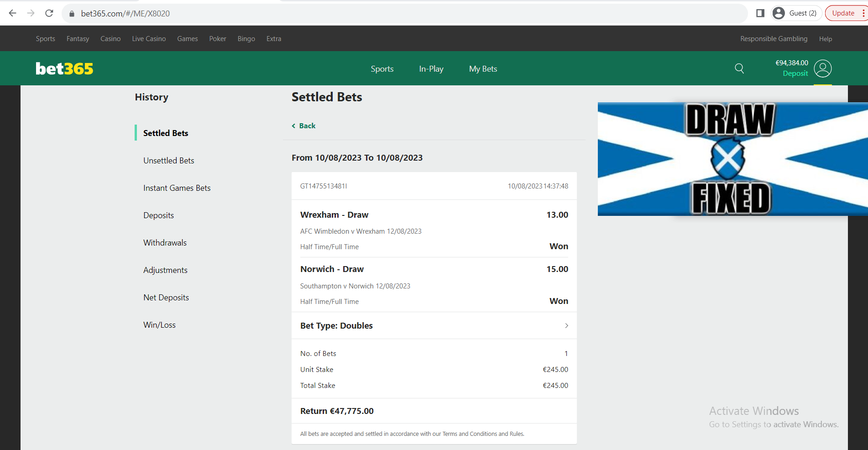Click the browser back arrow
The height and width of the screenshot is (450, 868).
point(12,13)
